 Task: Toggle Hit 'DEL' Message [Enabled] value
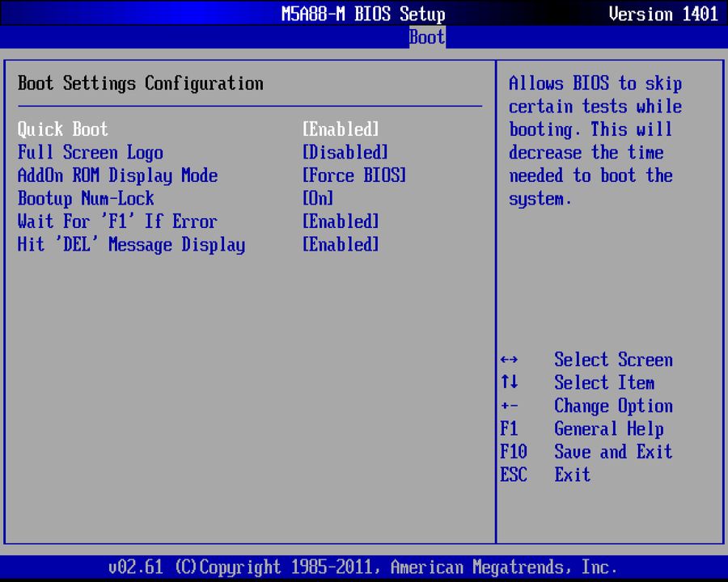(341, 244)
